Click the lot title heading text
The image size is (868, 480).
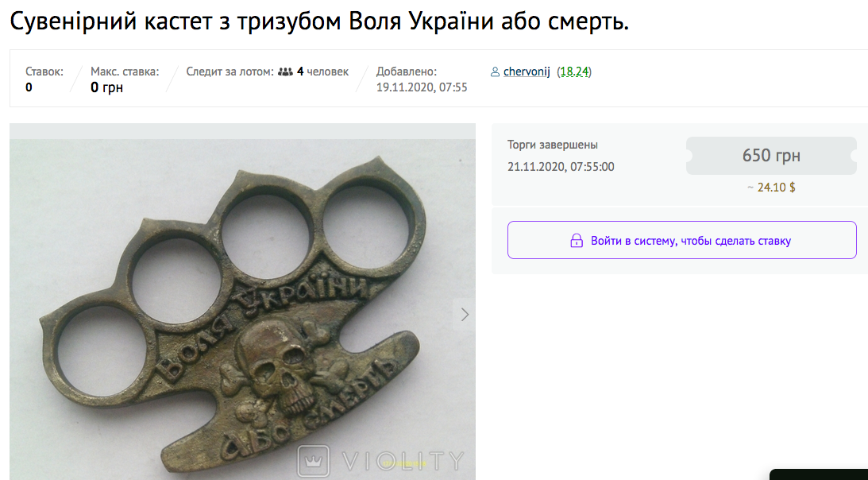319,21
